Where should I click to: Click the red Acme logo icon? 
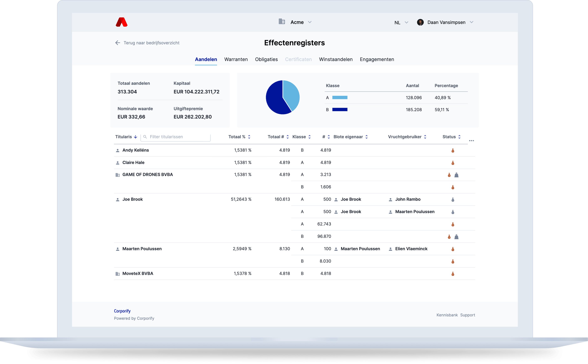pyautogui.click(x=122, y=22)
